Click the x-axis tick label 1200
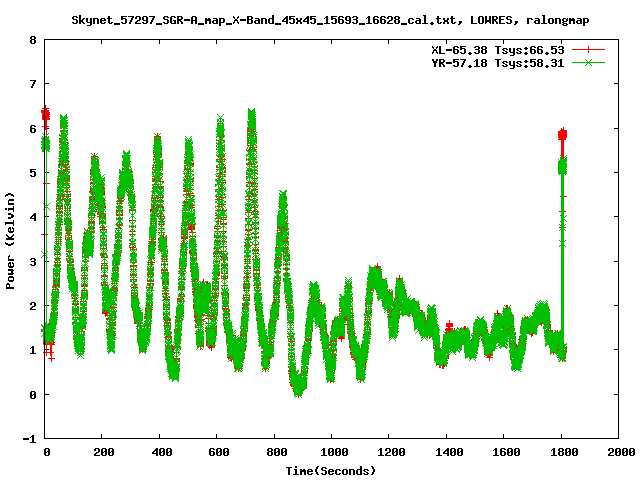 coord(391,452)
